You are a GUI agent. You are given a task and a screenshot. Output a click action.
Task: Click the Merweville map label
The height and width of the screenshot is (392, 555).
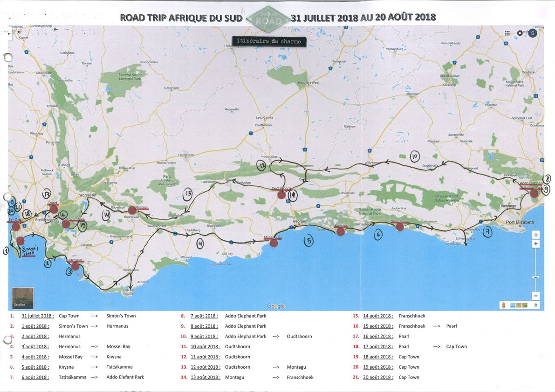tap(232, 109)
